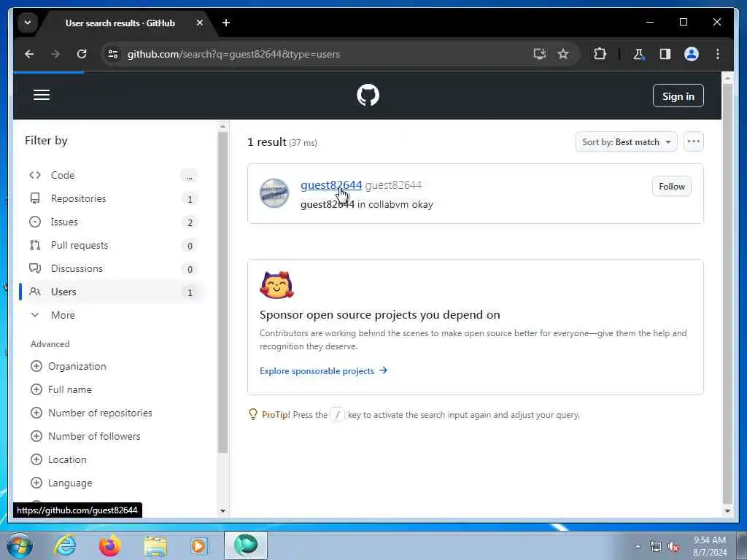
Task: Show hidden system tray icons
Action: tap(638, 547)
